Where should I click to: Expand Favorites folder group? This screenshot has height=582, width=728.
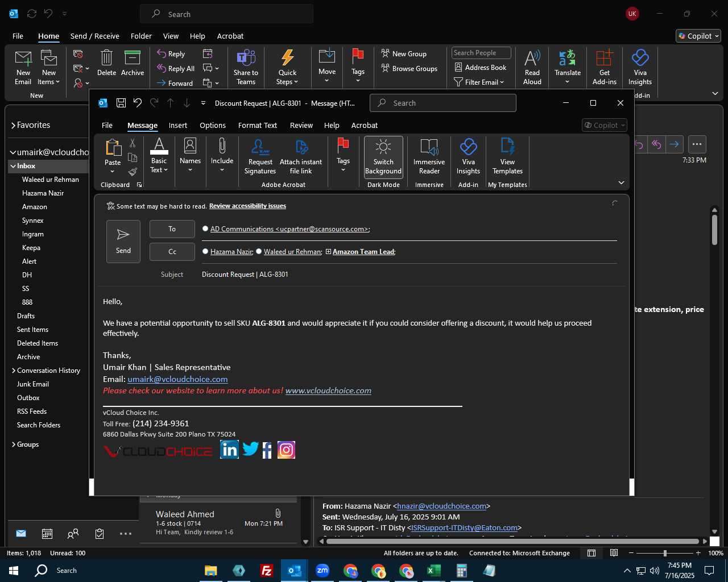(13, 126)
